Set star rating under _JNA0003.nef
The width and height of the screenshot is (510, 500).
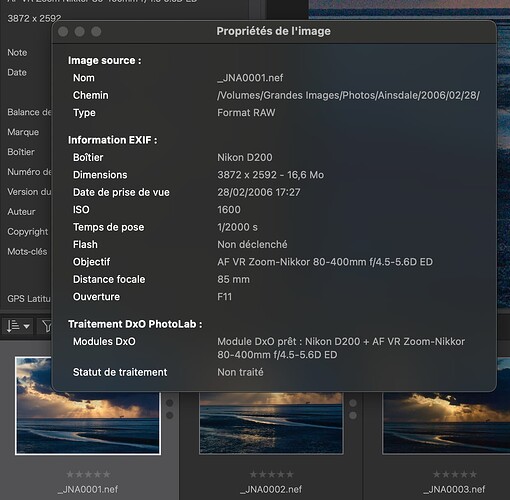(x=455, y=474)
